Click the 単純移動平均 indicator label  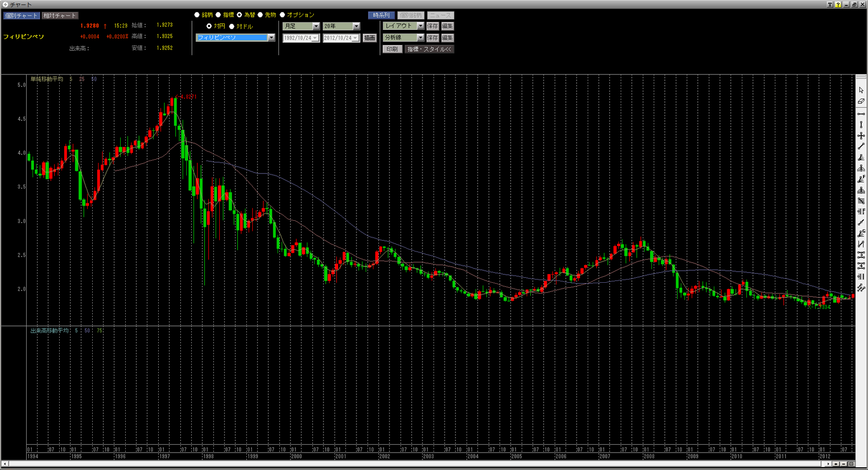(x=47, y=79)
